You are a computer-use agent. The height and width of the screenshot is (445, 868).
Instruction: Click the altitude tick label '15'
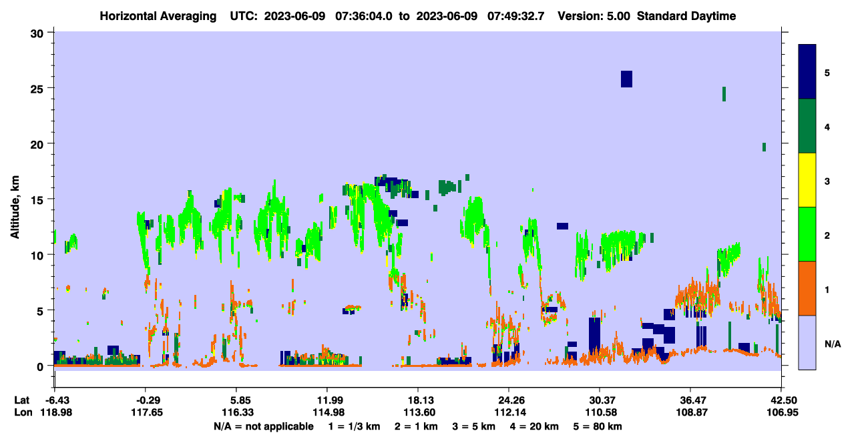pyautogui.click(x=39, y=199)
